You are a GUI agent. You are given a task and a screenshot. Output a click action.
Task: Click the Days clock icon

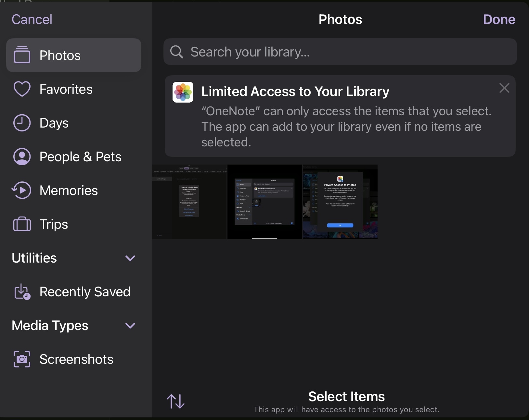pyautogui.click(x=22, y=123)
